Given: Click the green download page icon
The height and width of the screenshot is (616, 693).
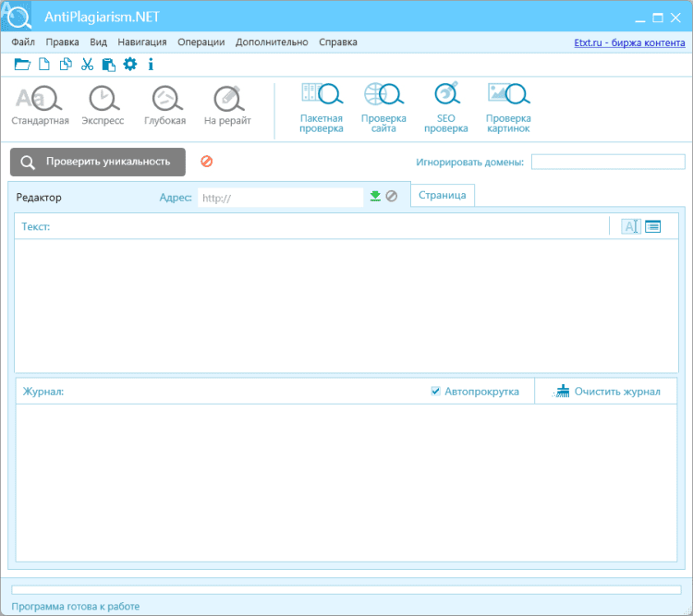Looking at the screenshot, I should [375, 196].
